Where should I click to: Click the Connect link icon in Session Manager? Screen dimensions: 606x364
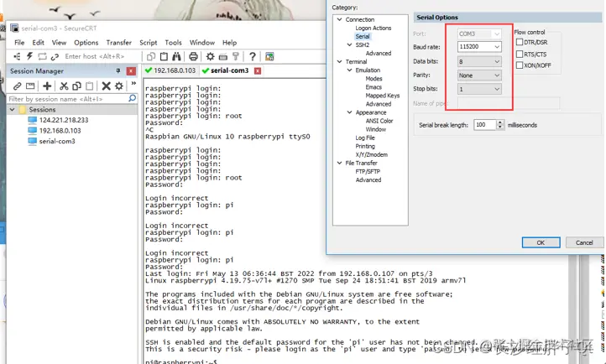pos(17,86)
